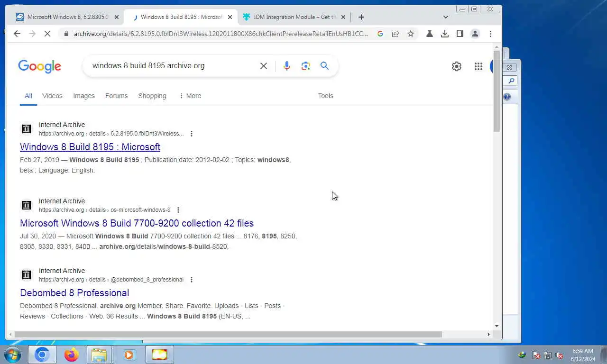
Task: Open the Google apps grid
Action: [478, 66]
